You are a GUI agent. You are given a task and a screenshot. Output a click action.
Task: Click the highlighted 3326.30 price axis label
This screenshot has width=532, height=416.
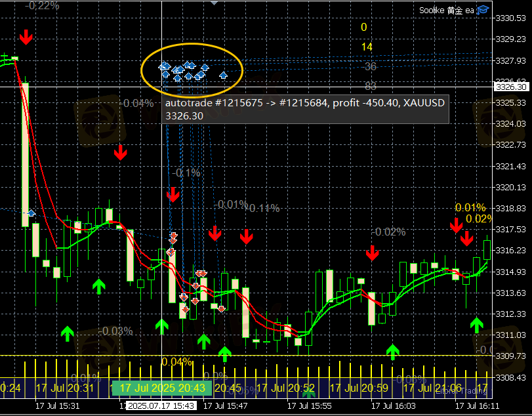point(511,87)
